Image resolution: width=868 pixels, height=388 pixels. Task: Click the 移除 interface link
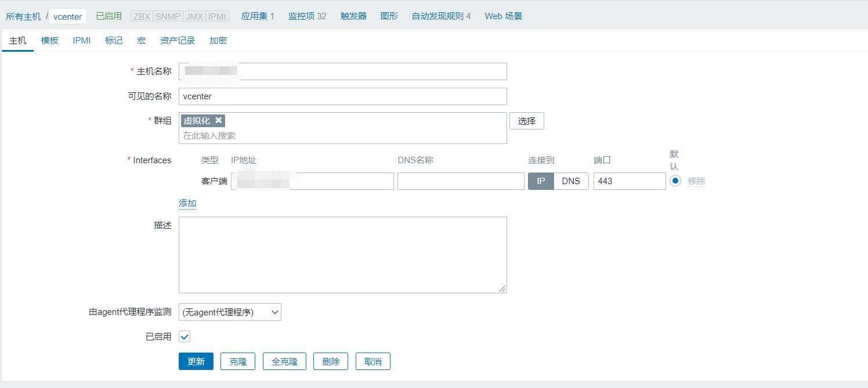(x=696, y=181)
